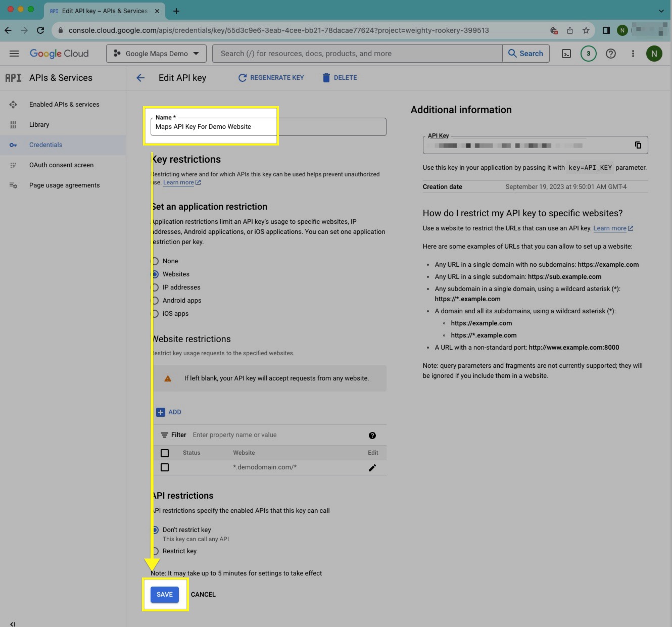Click the APIs & Services API icon
Viewport: 672px width, 627px height.
pos(13,78)
